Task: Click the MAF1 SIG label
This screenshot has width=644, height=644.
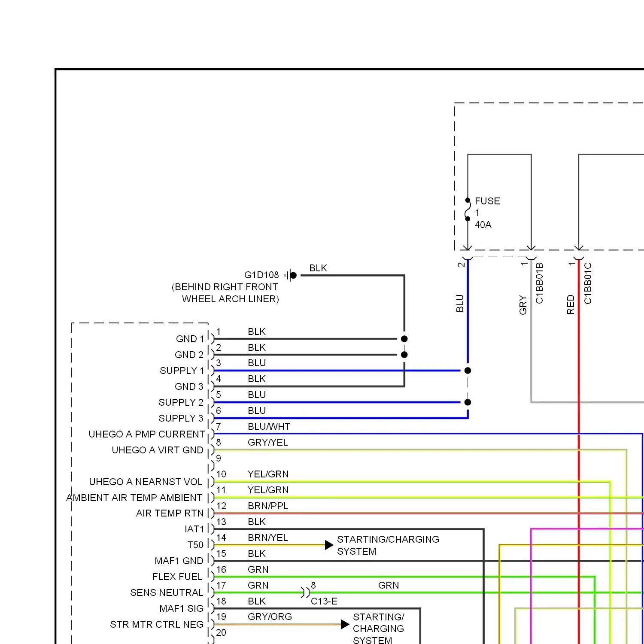Action: 181,608
